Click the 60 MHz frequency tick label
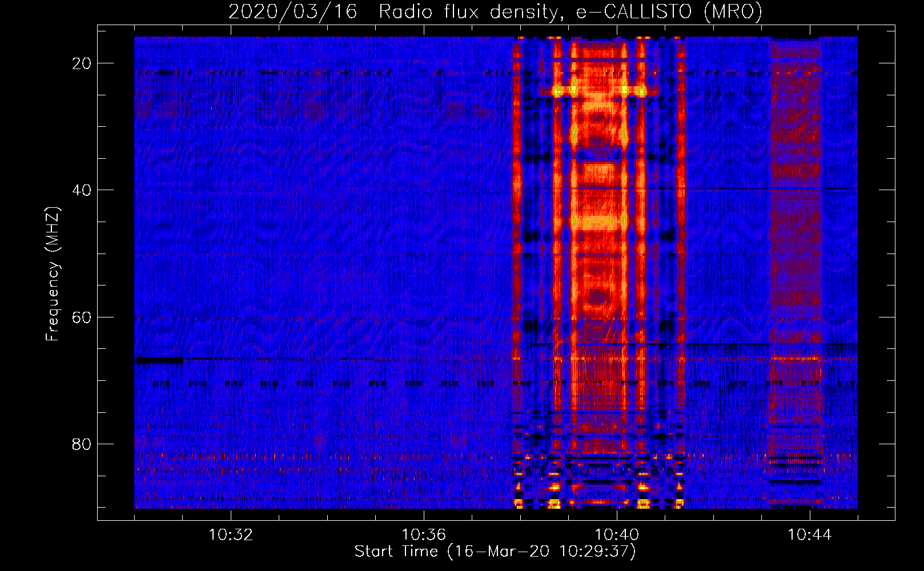 tap(82, 317)
